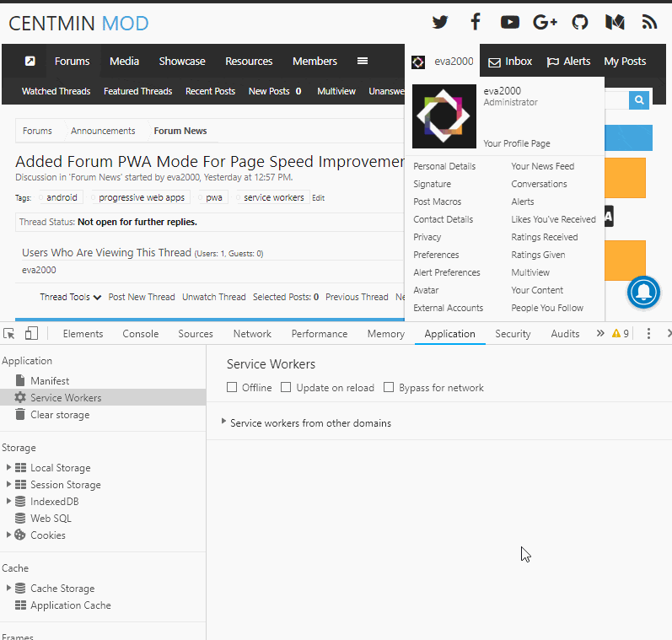672x640 pixels.
Task: Enable Bypass for network checkbox
Action: coord(389,388)
